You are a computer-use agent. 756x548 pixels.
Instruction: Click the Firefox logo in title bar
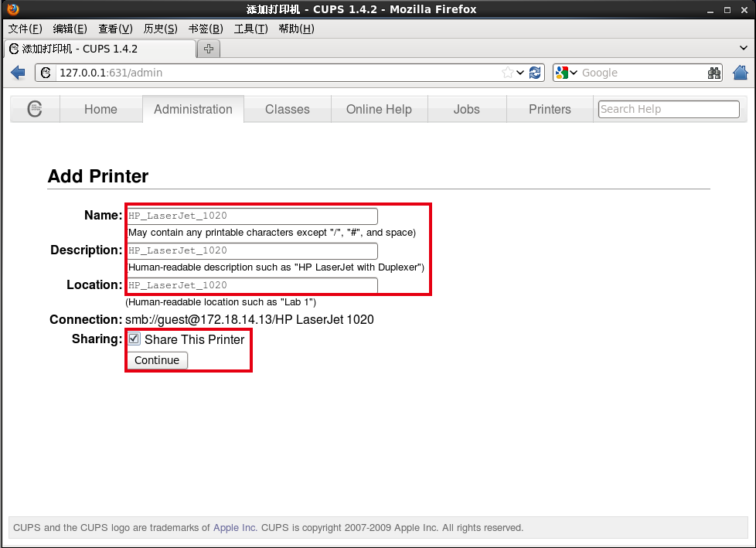[x=13, y=9]
